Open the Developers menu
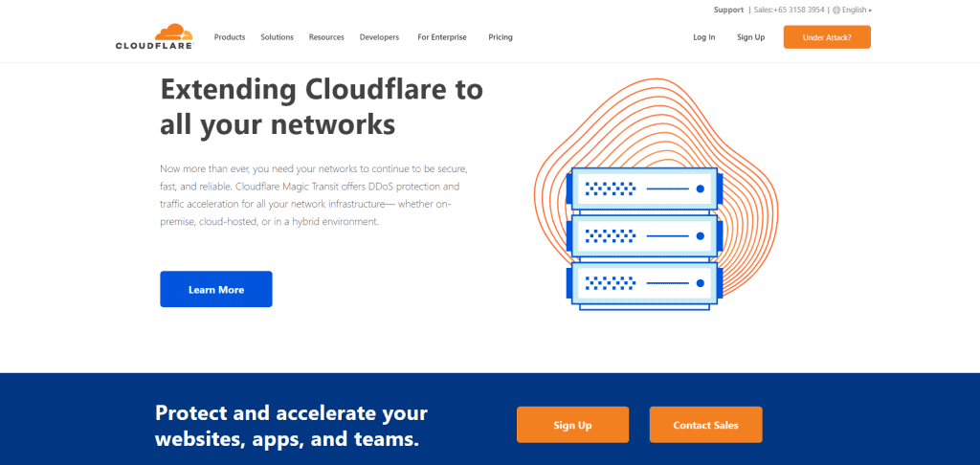 (379, 37)
